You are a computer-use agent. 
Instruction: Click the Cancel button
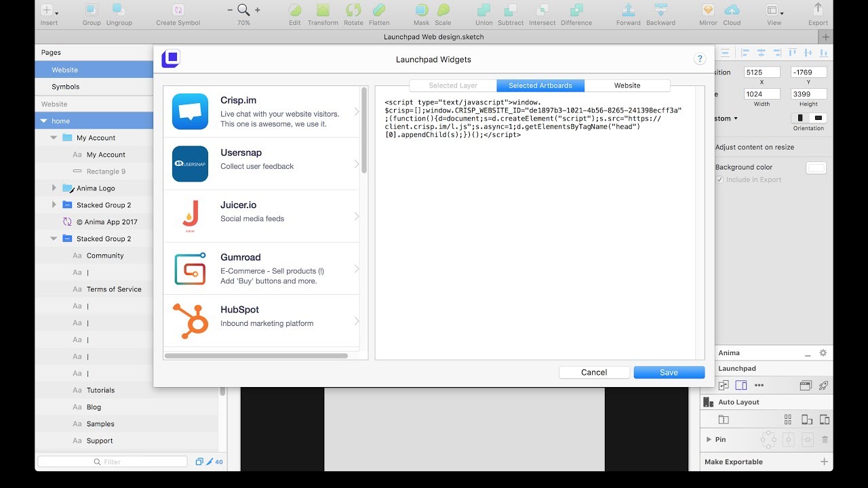[594, 372]
